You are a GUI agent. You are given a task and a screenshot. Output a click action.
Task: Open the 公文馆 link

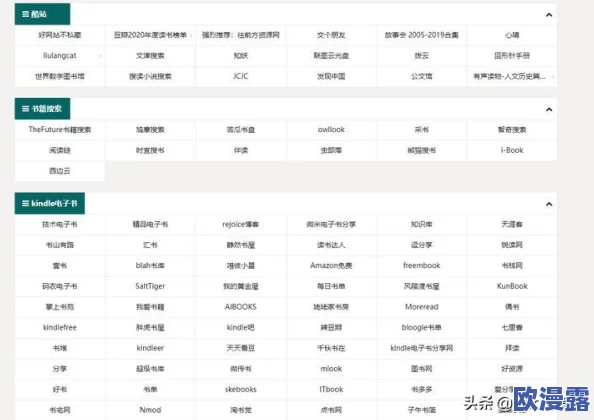tap(422, 76)
